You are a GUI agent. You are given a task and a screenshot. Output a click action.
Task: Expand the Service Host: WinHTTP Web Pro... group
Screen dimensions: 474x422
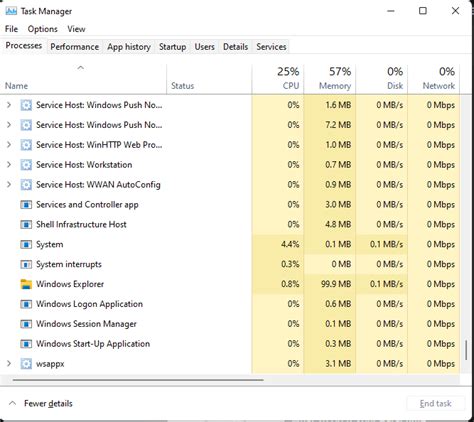coord(9,145)
